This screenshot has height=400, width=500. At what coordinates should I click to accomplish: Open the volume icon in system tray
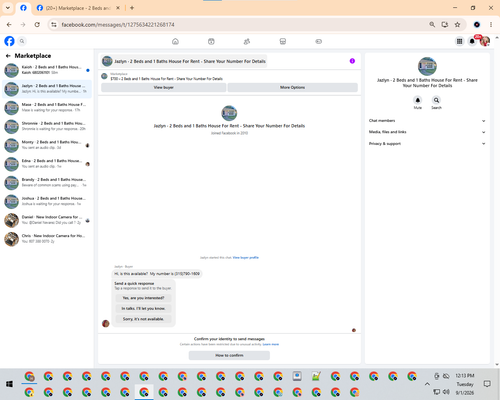446,392
